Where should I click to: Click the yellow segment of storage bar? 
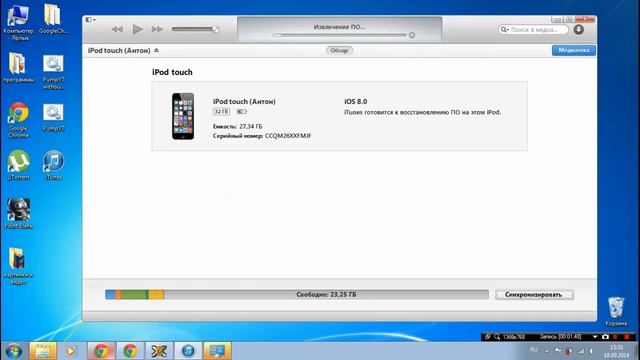pos(156,294)
